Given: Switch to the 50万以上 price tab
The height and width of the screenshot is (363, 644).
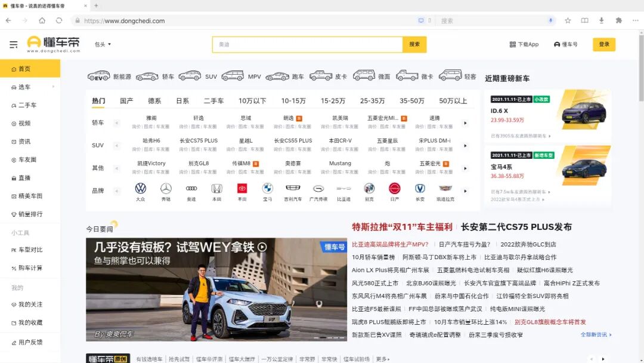Looking at the screenshot, I should point(453,101).
